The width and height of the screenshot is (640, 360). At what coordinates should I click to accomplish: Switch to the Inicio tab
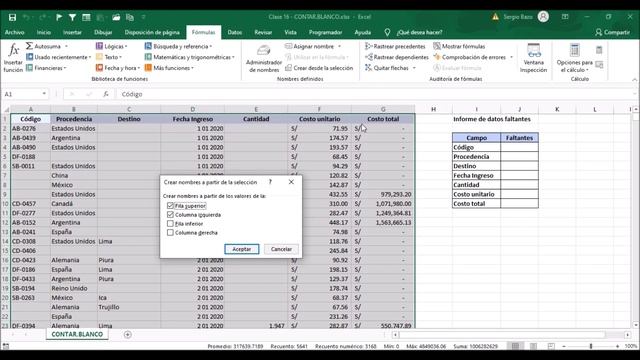[44, 32]
